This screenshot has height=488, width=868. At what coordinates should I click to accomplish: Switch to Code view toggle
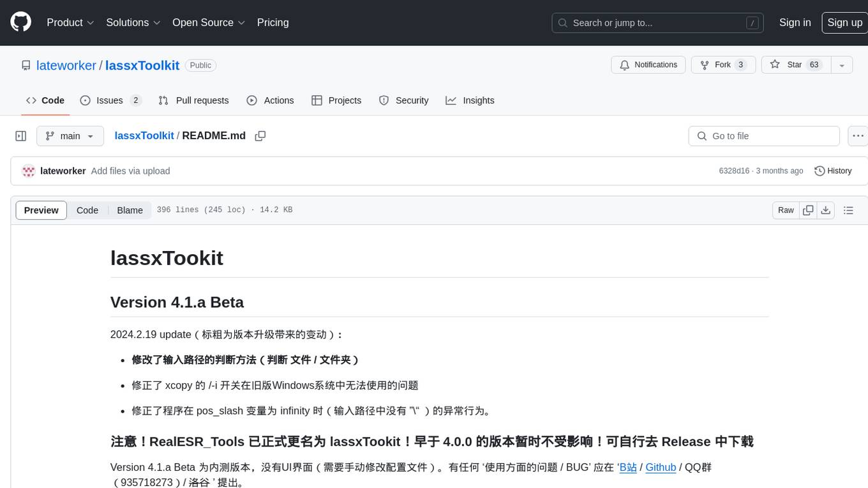[87, 210]
